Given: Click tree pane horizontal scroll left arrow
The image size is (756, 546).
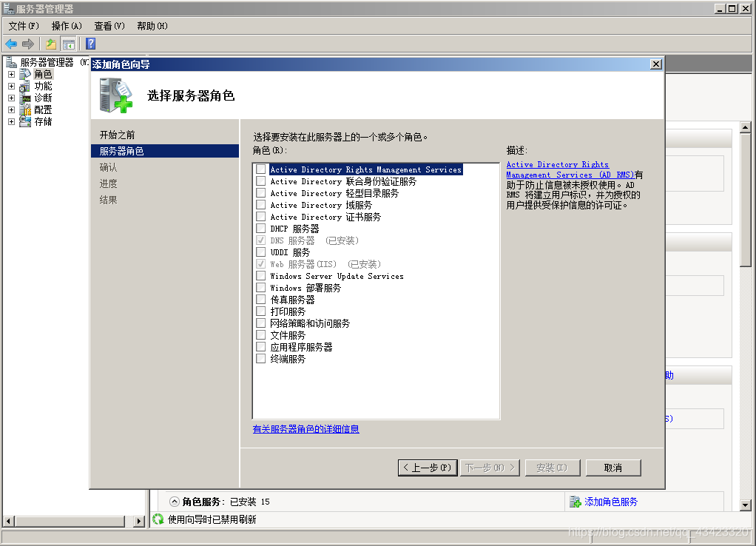Looking at the screenshot, I should click(8, 521).
